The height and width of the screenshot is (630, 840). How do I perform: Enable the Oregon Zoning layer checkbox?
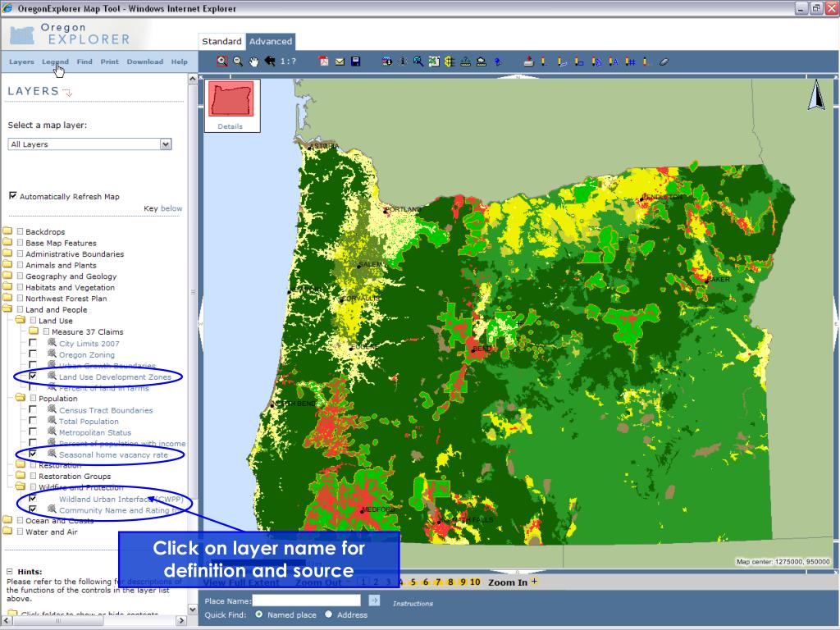tap(33, 354)
